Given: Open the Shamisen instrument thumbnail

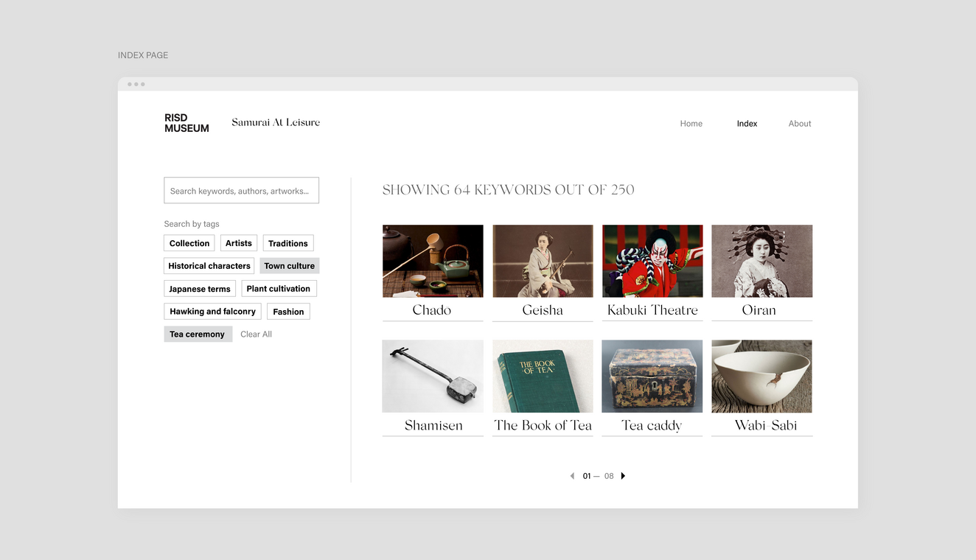Looking at the screenshot, I should coord(433,376).
